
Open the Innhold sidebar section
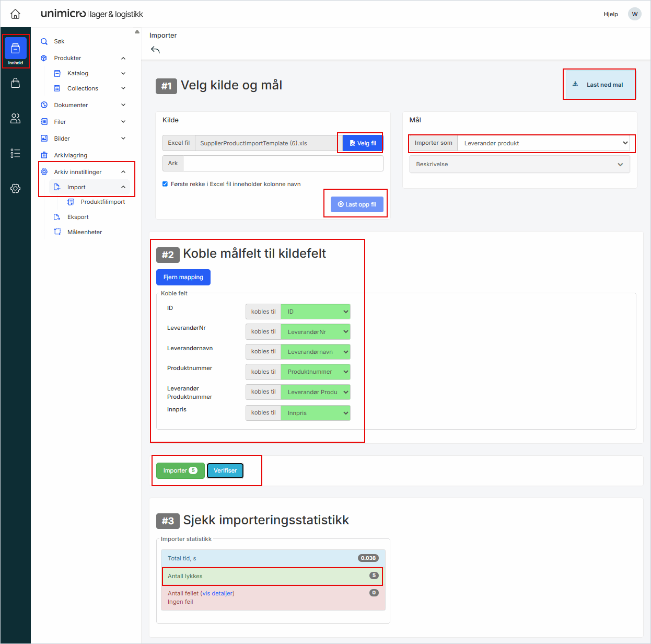[x=16, y=51]
